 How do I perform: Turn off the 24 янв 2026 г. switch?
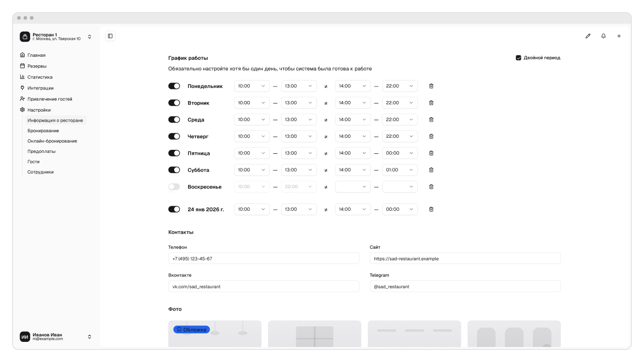pyautogui.click(x=174, y=209)
